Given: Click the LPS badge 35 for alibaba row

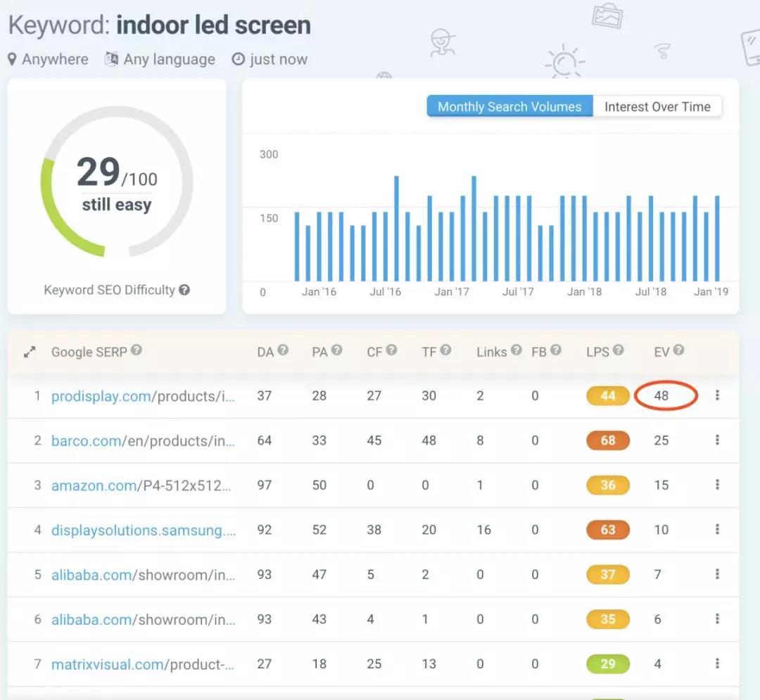Looking at the screenshot, I should (608, 619).
